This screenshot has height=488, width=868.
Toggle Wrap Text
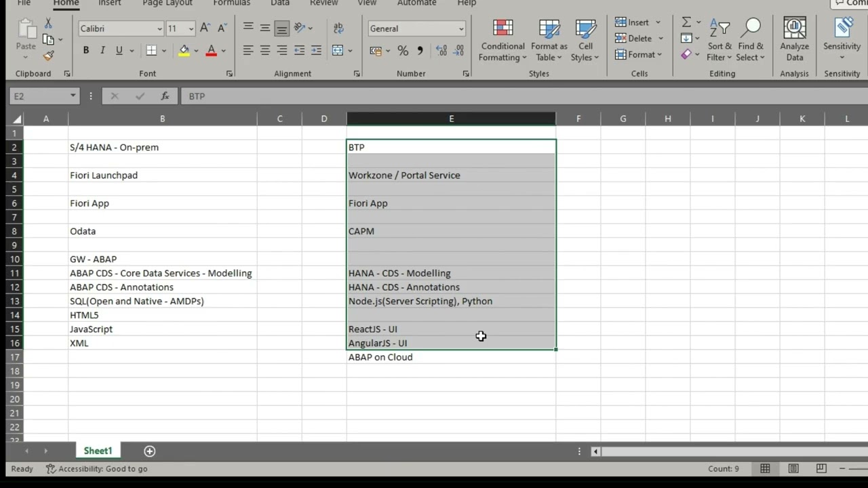click(x=338, y=28)
